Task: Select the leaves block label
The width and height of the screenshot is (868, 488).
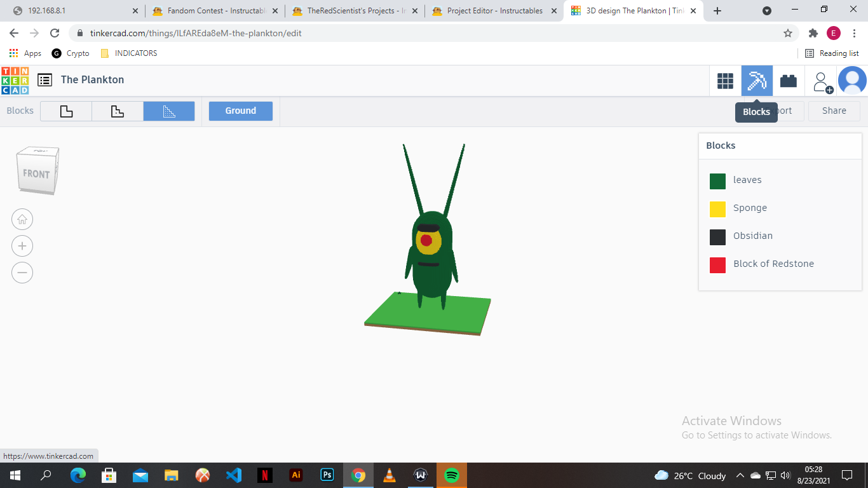Action: pyautogui.click(x=747, y=180)
